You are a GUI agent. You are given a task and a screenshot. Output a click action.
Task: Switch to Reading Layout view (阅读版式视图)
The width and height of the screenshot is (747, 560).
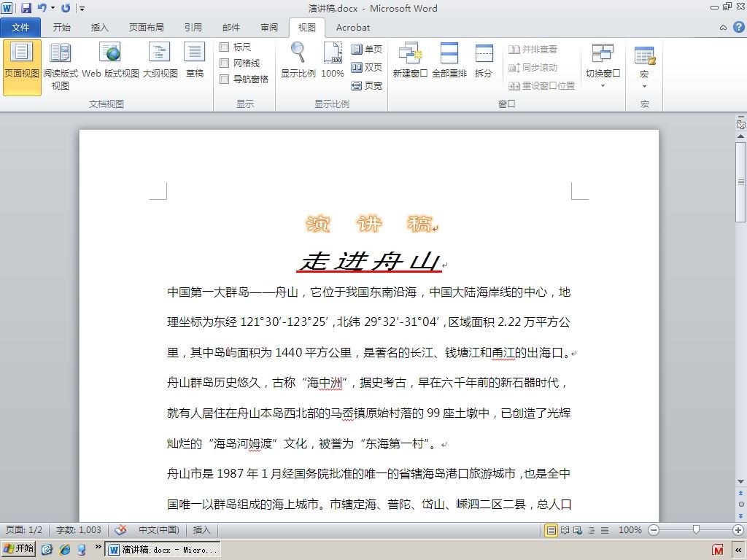coord(61,67)
